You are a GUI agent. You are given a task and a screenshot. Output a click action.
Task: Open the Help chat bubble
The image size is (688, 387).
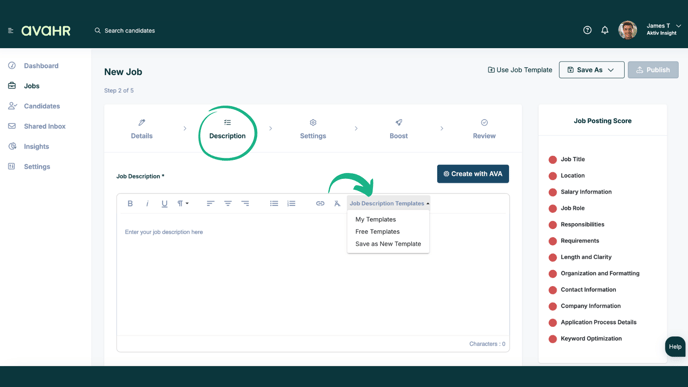click(x=675, y=347)
